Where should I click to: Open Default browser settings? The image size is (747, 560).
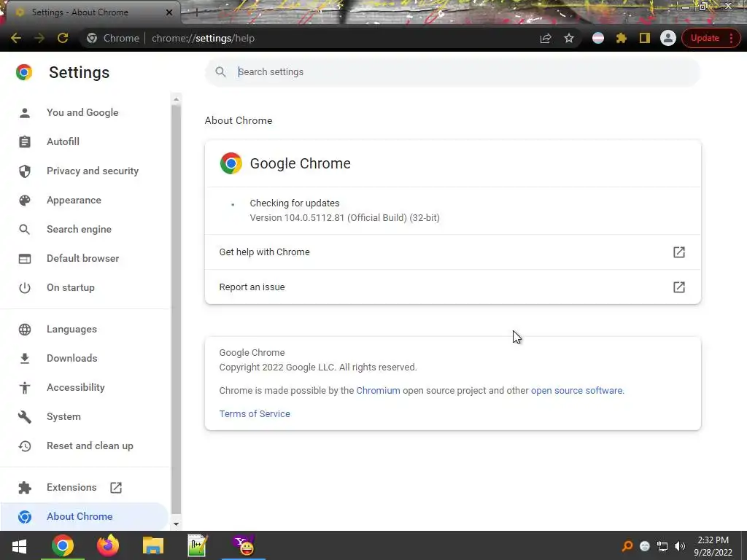pos(83,258)
